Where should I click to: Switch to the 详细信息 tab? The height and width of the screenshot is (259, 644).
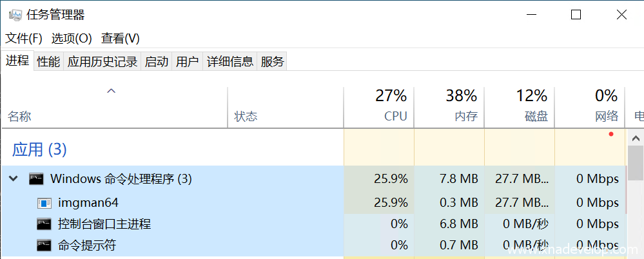tap(230, 62)
